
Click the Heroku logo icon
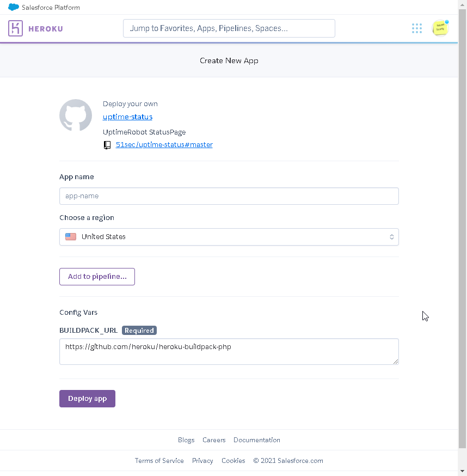point(15,28)
